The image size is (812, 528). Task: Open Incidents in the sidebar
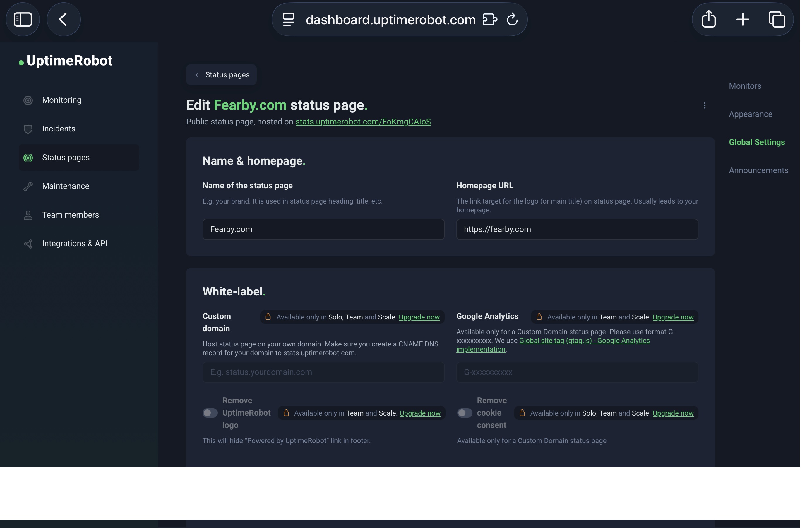[x=79, y=129]
